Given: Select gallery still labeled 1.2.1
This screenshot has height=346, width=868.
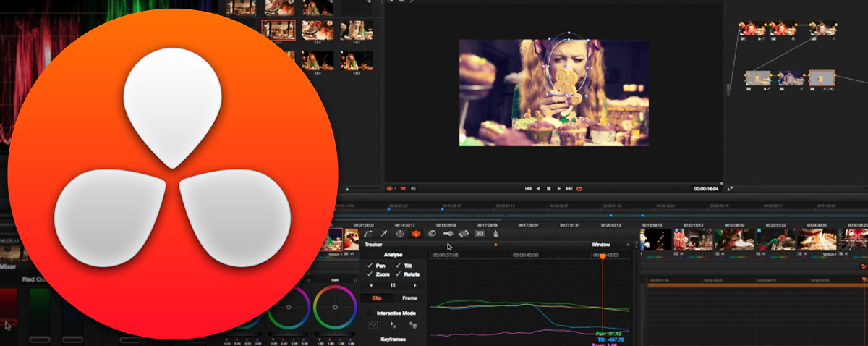Looking at the screenshot, I should point(318,30).
